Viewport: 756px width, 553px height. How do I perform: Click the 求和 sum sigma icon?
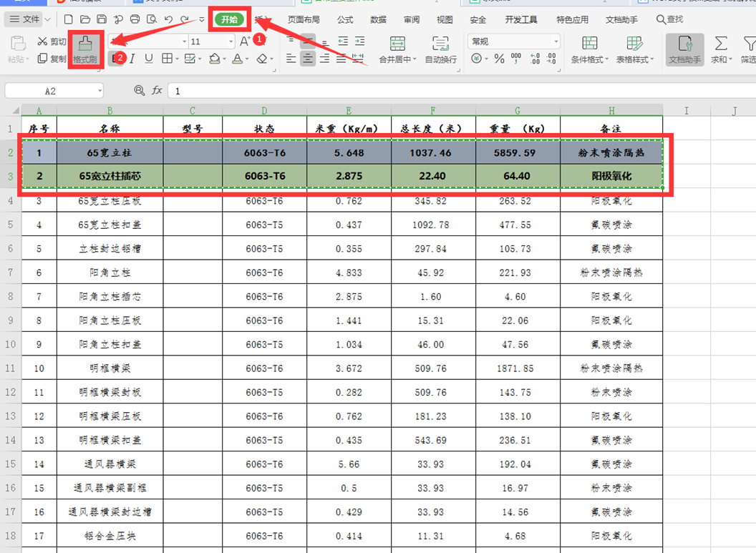click(721, 44)
